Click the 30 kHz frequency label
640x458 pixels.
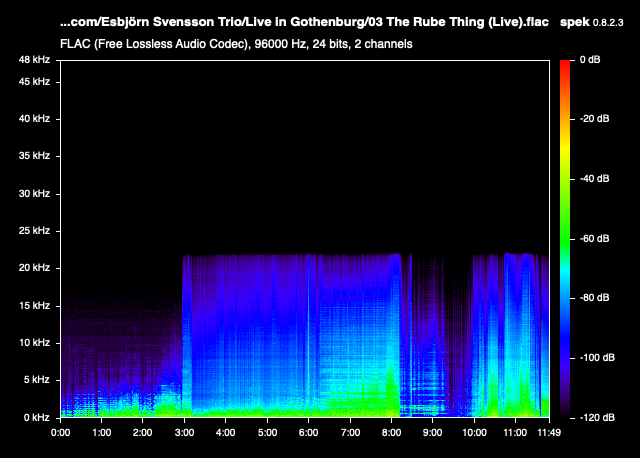(34, 193)
